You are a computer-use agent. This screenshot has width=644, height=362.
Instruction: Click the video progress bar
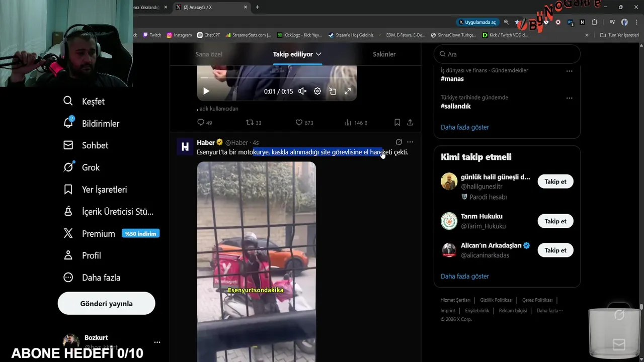[x=277, y=78]
